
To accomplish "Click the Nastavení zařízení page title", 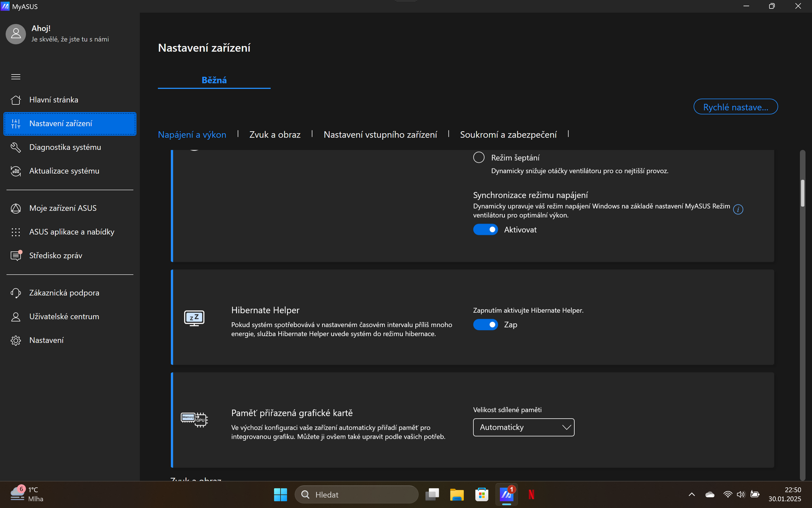I will point(204,48).
